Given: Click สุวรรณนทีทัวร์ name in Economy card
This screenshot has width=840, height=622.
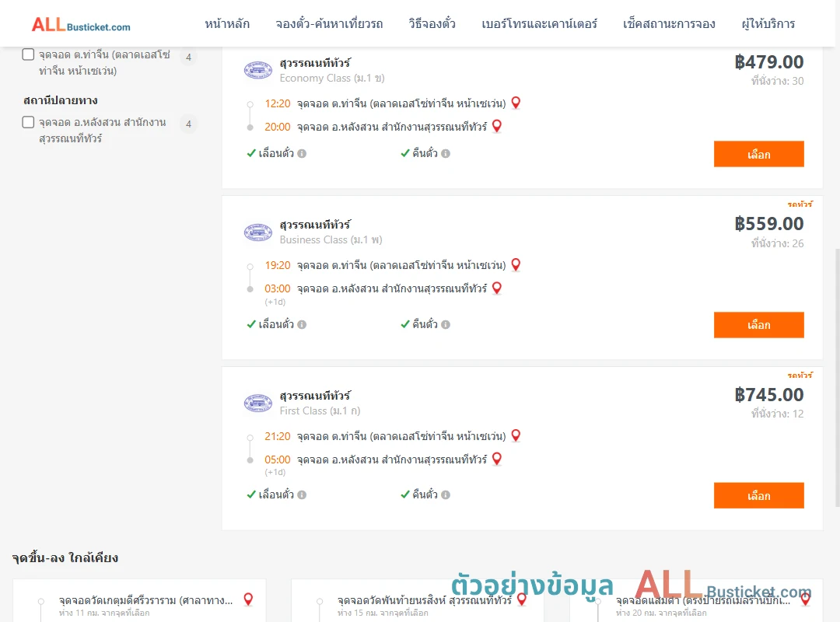Looking at the screenshot, I should click(x=315, y=63).
